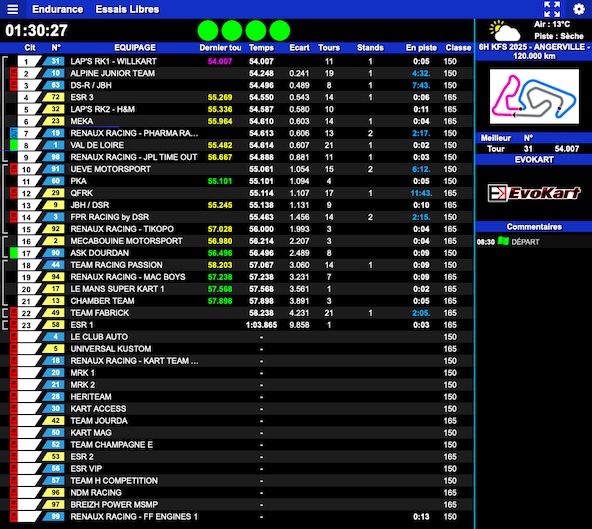Select the Endurance tab
Image resolution: width=592 pixels, height=529 pixels.
57,9
